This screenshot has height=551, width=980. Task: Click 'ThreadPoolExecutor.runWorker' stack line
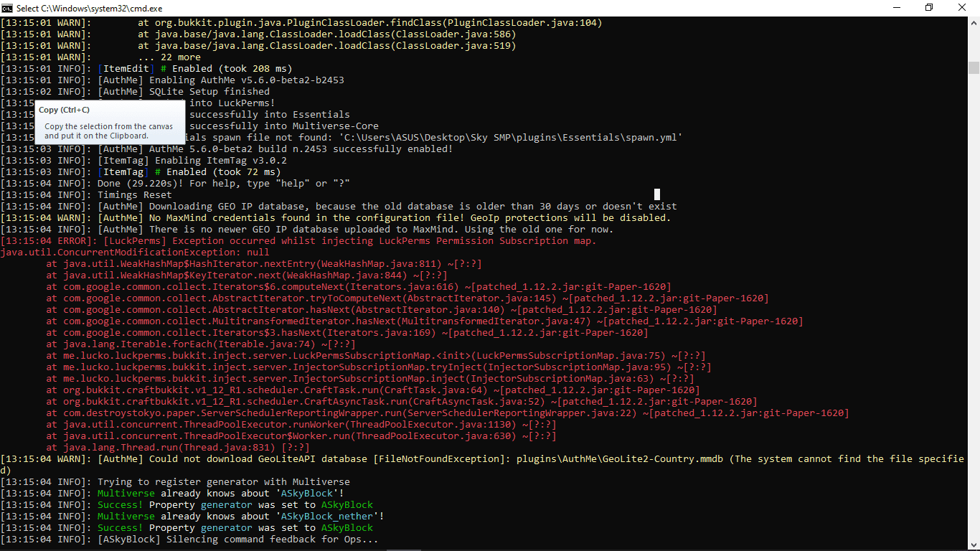301,425
